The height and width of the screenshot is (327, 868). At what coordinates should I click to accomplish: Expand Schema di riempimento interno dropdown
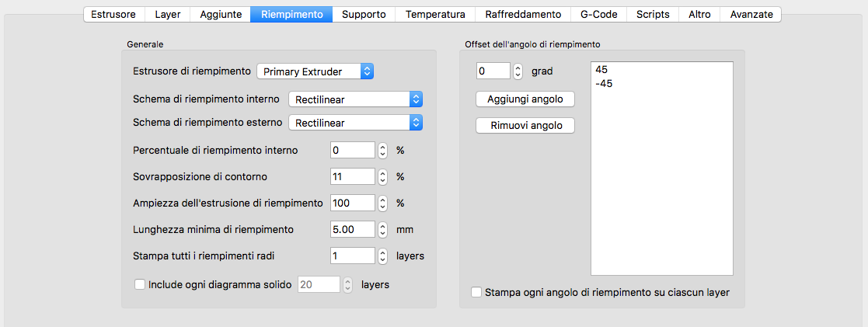pos(355,99)
